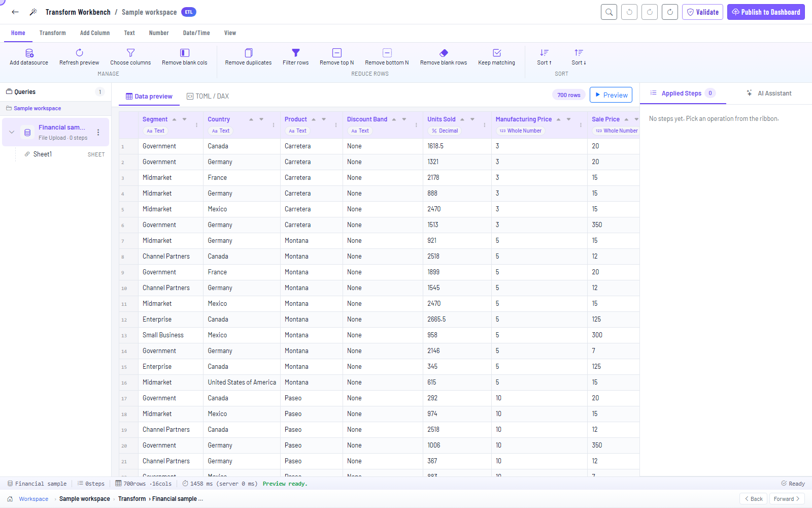
Task: Open the Financial sample query options menu
Action: tap(98, 132)
